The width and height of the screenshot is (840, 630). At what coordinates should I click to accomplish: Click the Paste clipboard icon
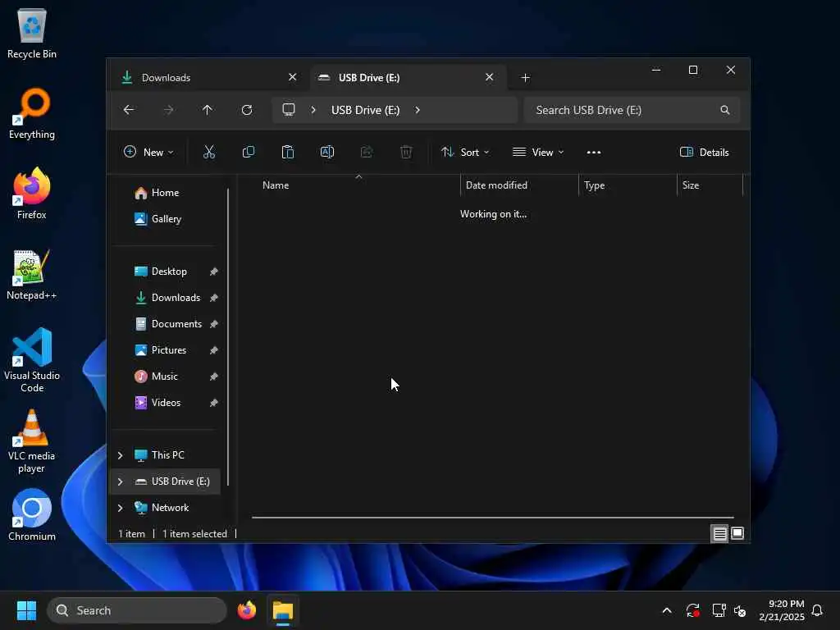(x=288, y=152)
